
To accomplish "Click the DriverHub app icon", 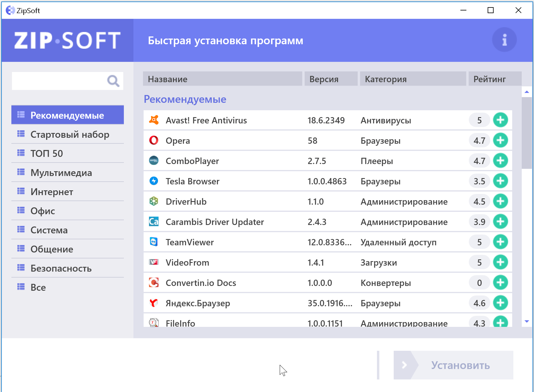I will point(154,201).
